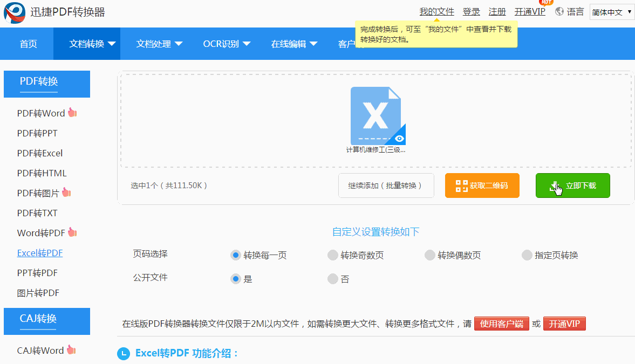
Task: Select 指定页转换 page option
Action: coord(527,255)
